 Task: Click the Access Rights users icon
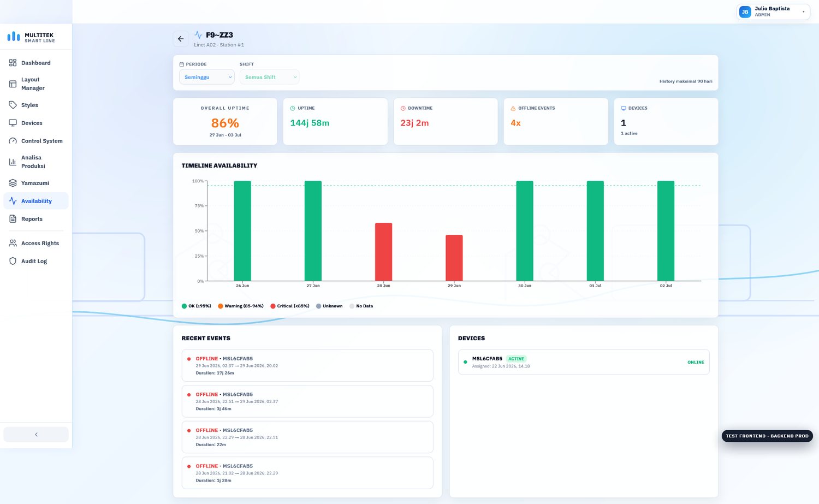[13, 243]
